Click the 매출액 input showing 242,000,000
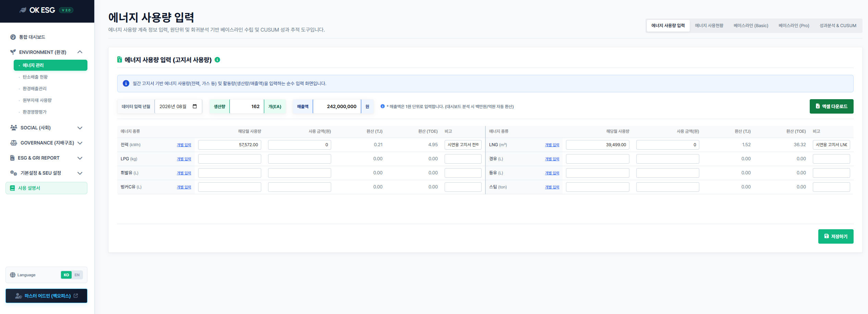Screen dimensions: 868x314 [x=337, y=106]
